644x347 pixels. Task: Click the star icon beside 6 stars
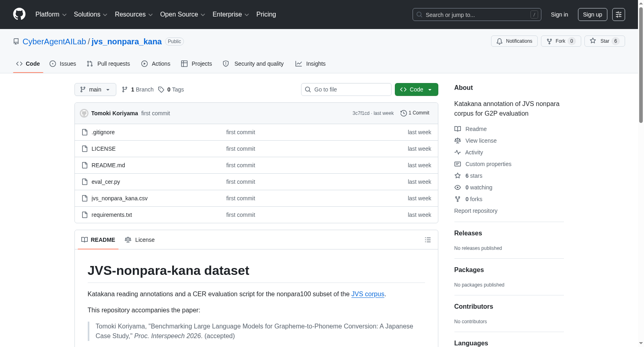[x=458, y=176]
